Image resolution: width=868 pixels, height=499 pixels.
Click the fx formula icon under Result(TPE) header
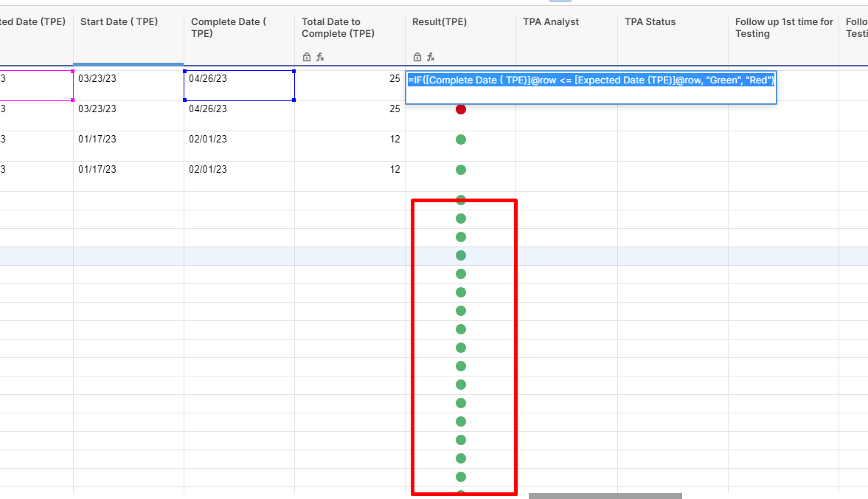coord(430,56)
